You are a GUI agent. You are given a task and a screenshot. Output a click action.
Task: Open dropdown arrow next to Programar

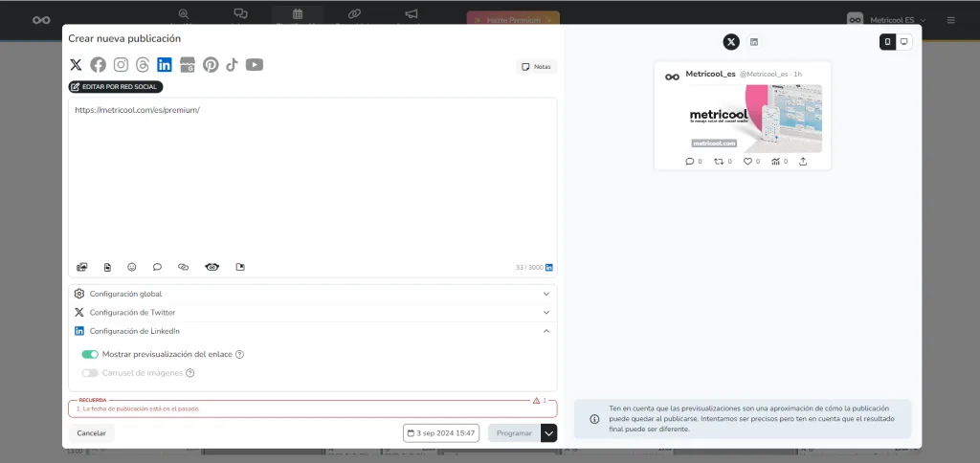tap(548, 433)
